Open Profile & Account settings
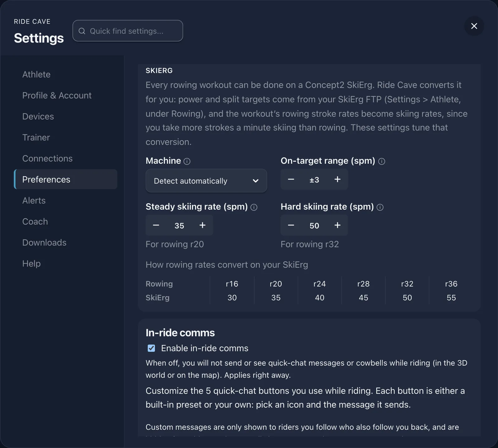 coord(66,96)
